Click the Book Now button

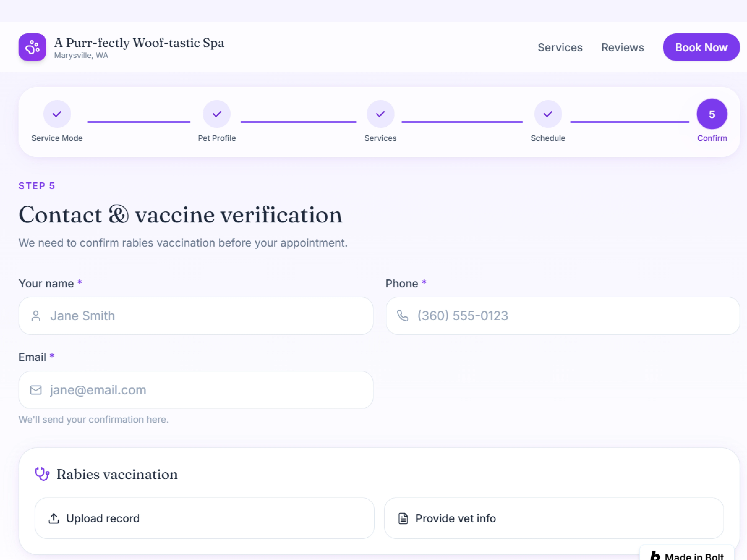[x=701, y=47]
